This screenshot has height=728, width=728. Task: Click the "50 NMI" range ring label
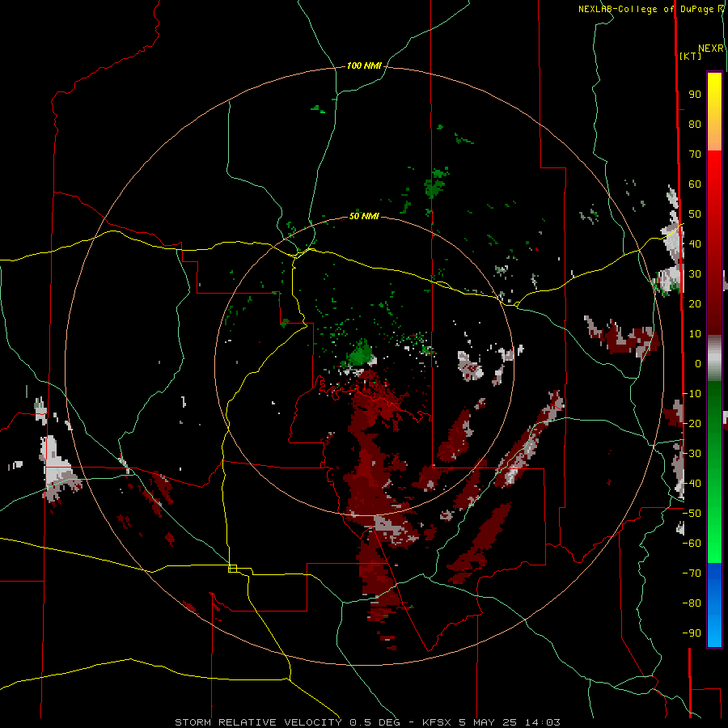pos(364,216)
